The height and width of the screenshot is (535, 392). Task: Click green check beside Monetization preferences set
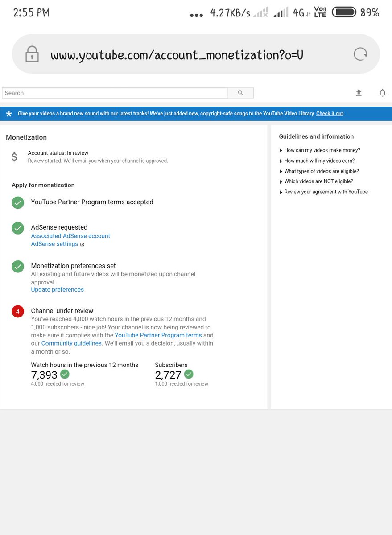(x=18, y=267)
